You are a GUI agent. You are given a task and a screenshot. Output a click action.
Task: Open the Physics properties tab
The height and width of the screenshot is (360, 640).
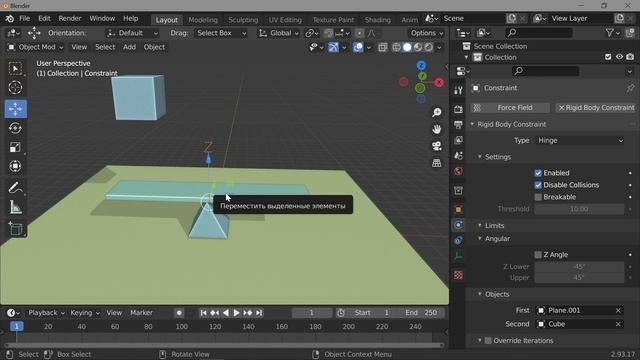click(458, 225)
